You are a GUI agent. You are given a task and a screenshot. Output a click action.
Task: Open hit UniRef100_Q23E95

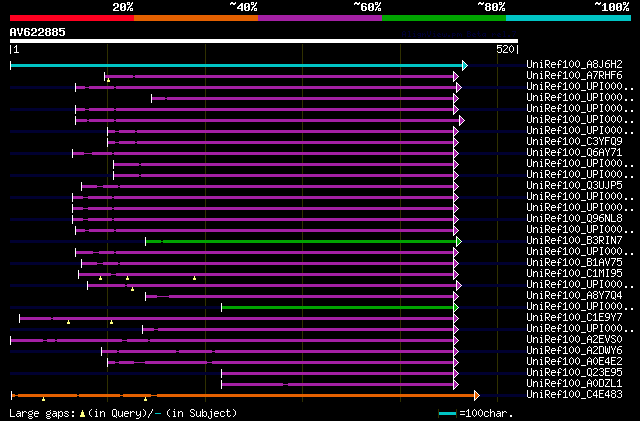tap(574, 373)
